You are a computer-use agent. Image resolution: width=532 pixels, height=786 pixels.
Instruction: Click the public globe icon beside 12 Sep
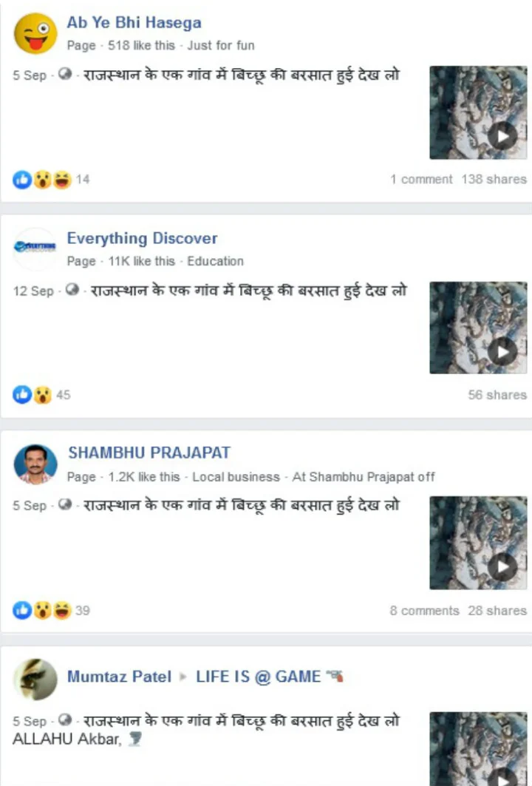pos(72,290)
